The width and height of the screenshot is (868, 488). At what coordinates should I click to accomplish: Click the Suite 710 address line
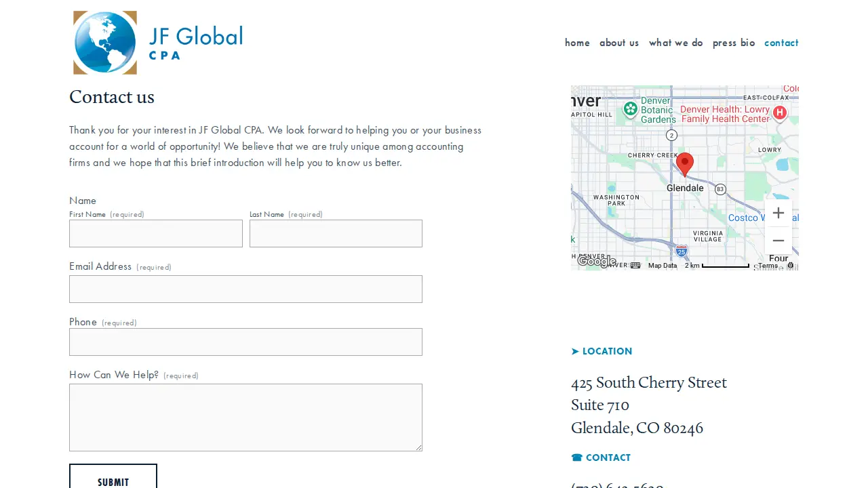coord(600,405)
